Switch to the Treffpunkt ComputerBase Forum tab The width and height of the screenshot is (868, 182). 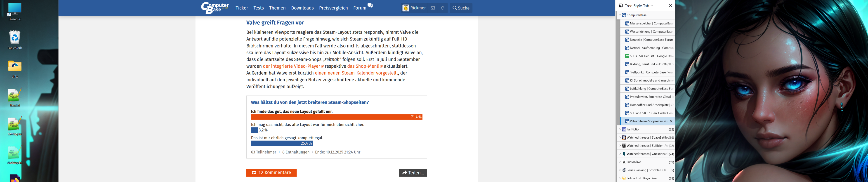[x=648, y=72]
